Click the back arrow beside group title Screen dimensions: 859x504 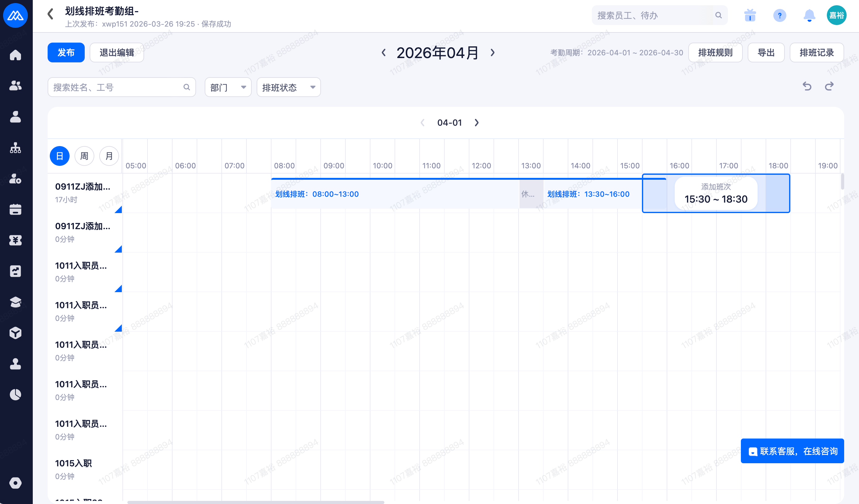[50, 14]
